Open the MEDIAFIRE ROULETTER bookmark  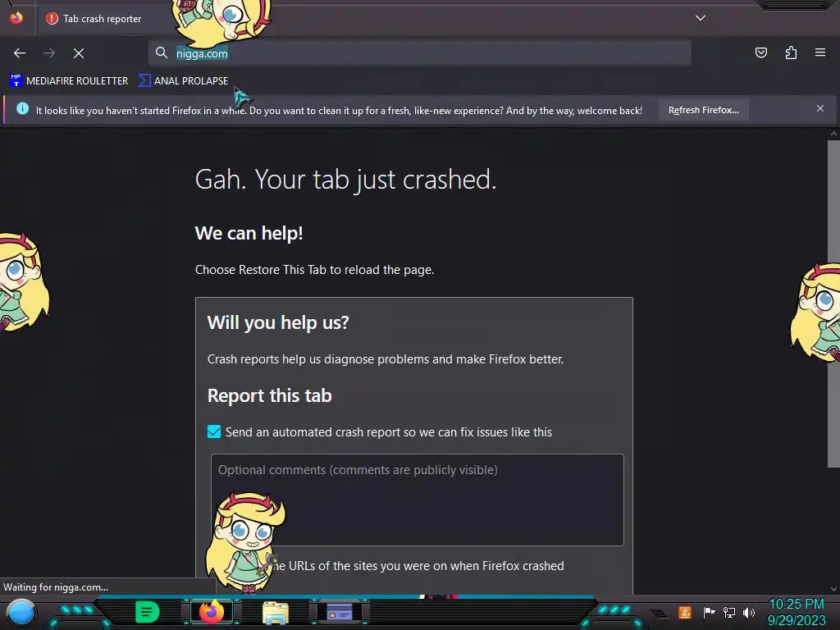(69, 81)
